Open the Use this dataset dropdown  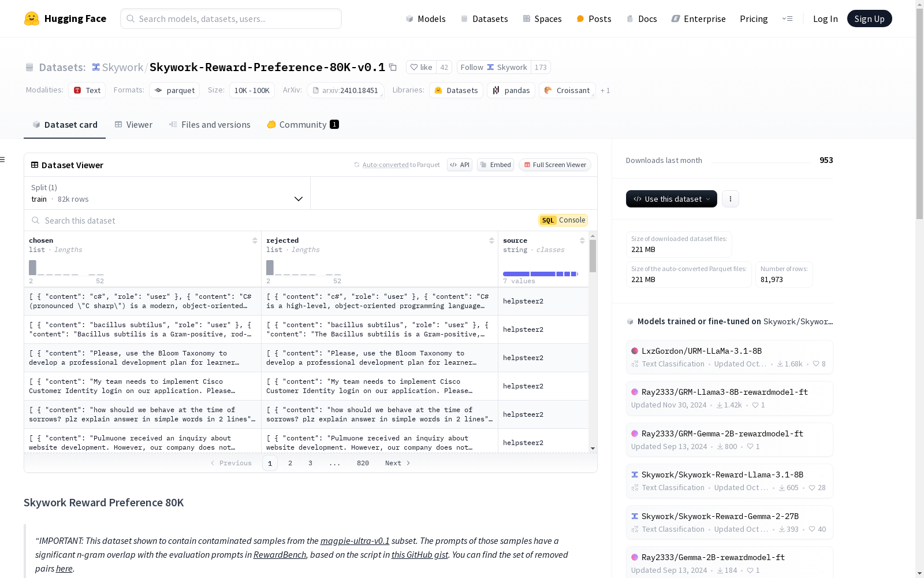click(x=672, y=199)
